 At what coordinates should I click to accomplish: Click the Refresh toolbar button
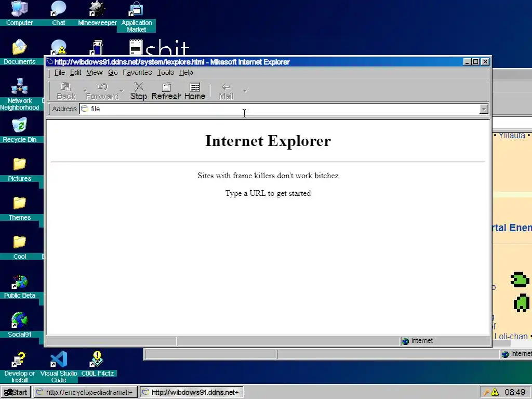[x=166, y=91]
